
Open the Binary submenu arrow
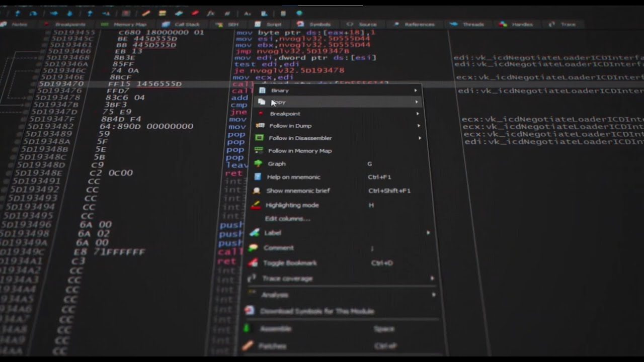tap(416, 90)
